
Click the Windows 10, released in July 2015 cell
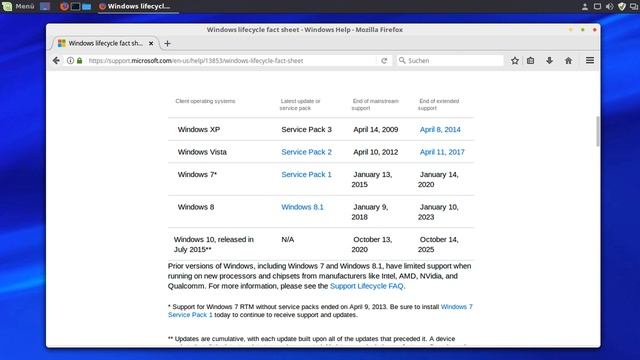pyautogui.click(x=213, y=244)
